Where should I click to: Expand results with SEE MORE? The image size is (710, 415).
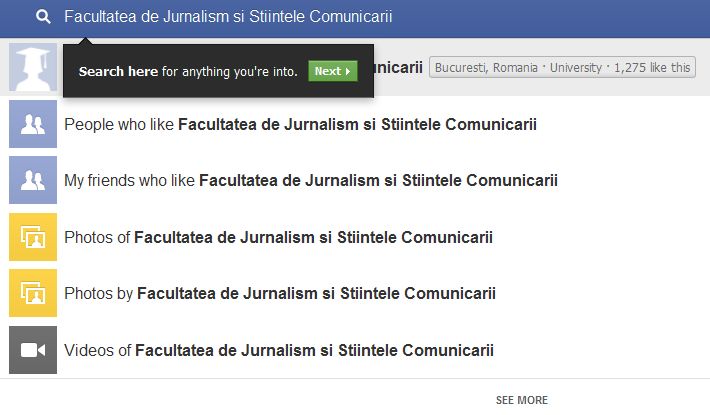[x=521, y=400]
